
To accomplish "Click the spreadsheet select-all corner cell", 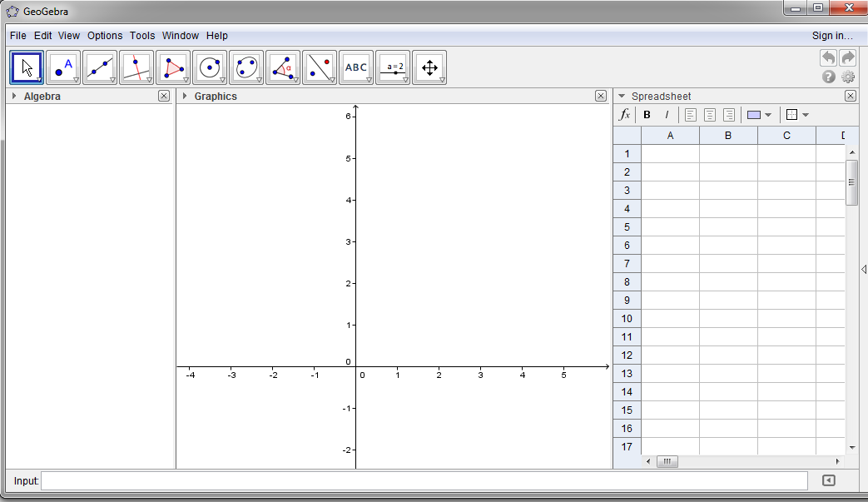I will [627, 136].
